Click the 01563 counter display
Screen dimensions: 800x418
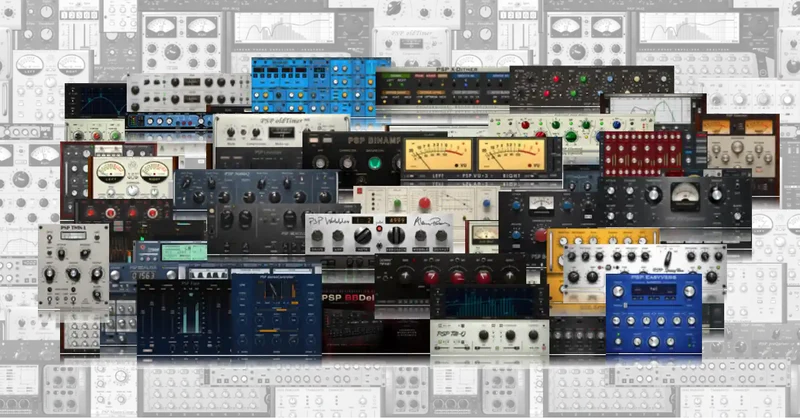click(x=143, y=276)
